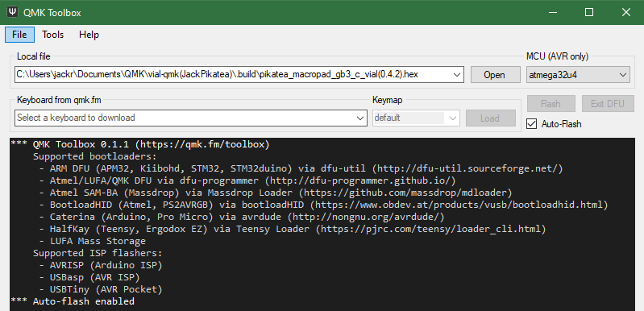Click the 'Auto-flash enabled' log line
This screenshot has height=311, width=644.
(x=73, y=301)
